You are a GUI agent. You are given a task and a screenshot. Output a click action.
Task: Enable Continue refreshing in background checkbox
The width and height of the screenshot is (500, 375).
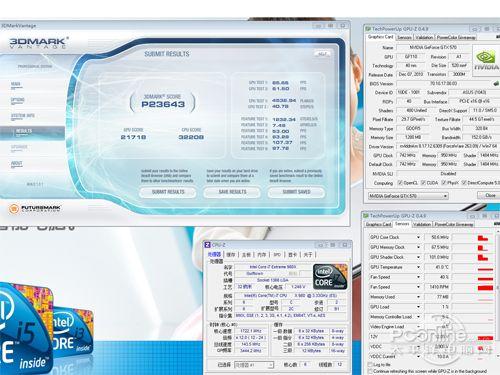pos(370,371)
